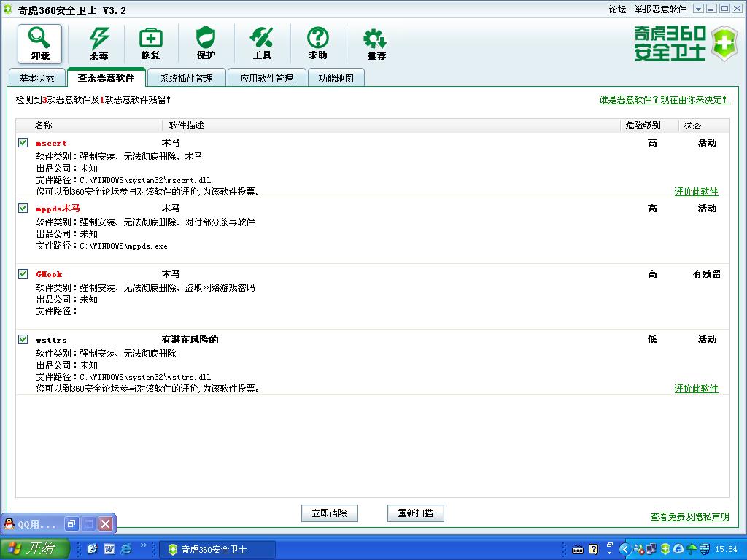This screenshot has width=747, height=560.
Task: Click the 有潜在风险的 description of wsttrs
Action: [190, 340]
